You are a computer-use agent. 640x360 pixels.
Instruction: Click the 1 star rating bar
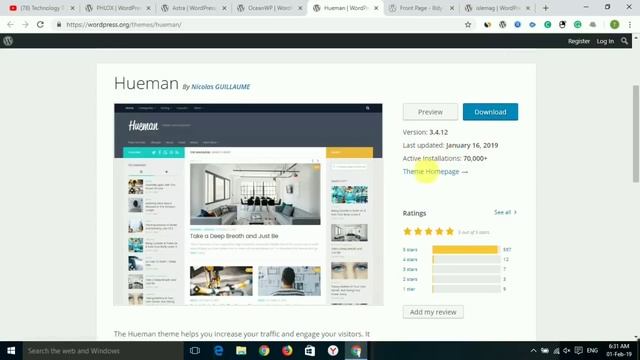click(x=466, y=289)
